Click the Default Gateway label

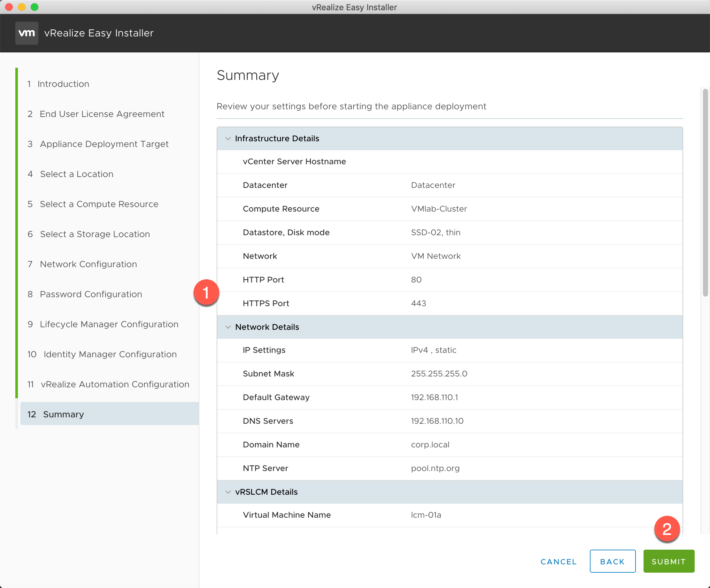(276, 398)
